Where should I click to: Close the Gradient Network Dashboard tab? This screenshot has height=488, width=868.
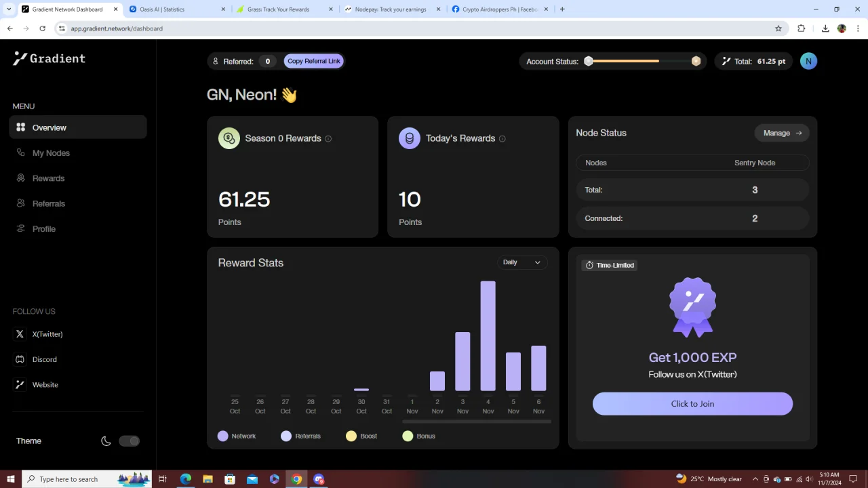pyautogui.click(x=116, y=9)
